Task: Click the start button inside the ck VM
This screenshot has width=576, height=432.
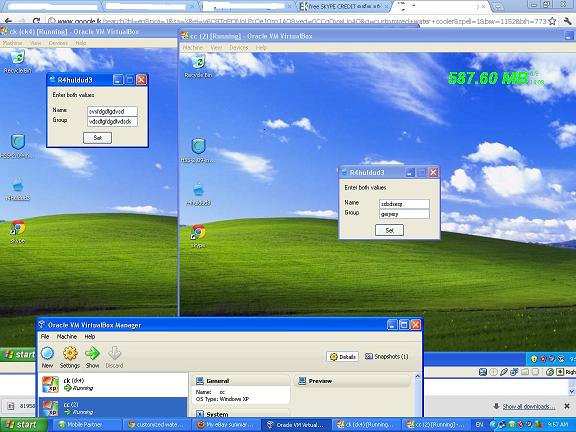Action: (x=18, y=354)
